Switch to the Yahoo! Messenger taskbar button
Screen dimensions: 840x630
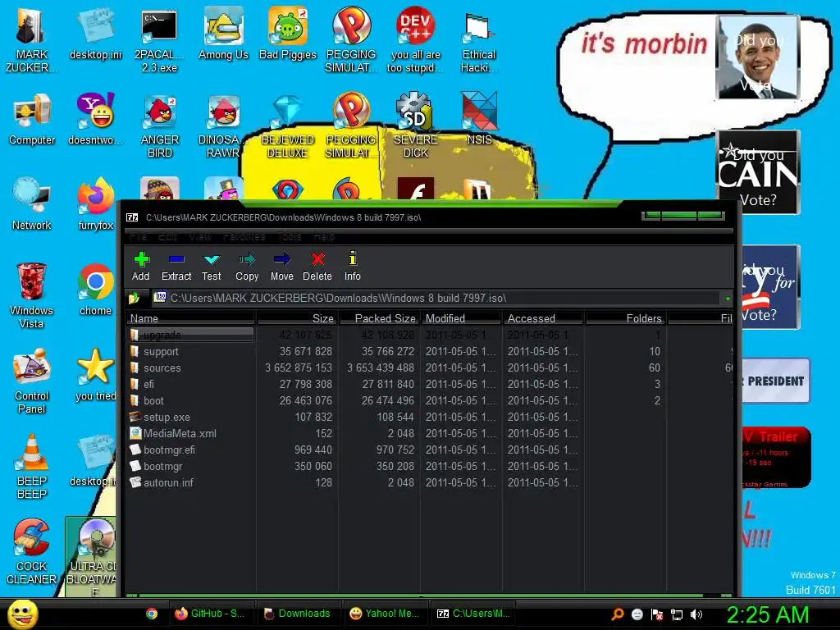coord(385,614)
